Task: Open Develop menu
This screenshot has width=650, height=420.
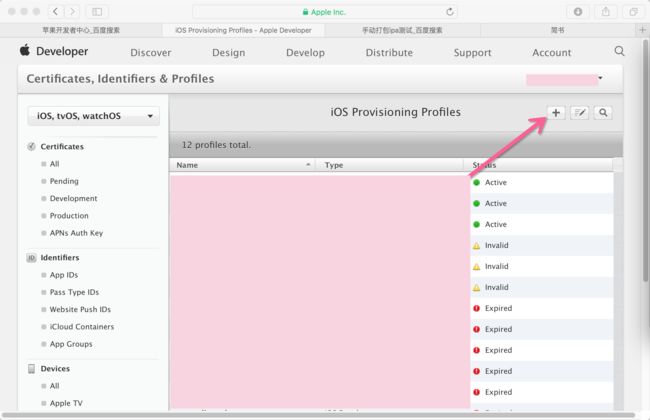Action: [305, 53]
